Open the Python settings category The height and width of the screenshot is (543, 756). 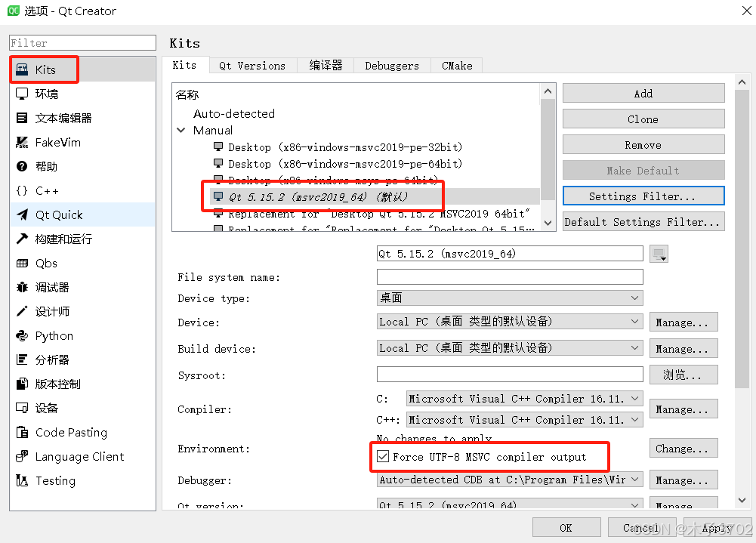click(82, 335)
